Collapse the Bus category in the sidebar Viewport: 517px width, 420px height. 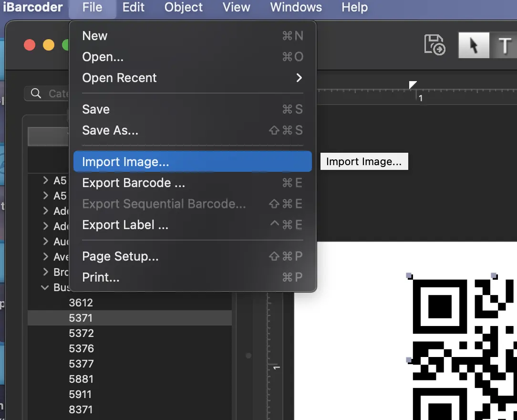tap(45, 287)
